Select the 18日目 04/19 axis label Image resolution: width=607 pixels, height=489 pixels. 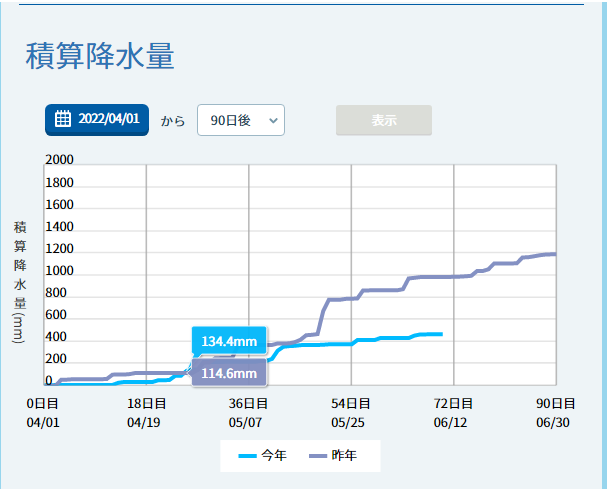(x=145, y=412)
